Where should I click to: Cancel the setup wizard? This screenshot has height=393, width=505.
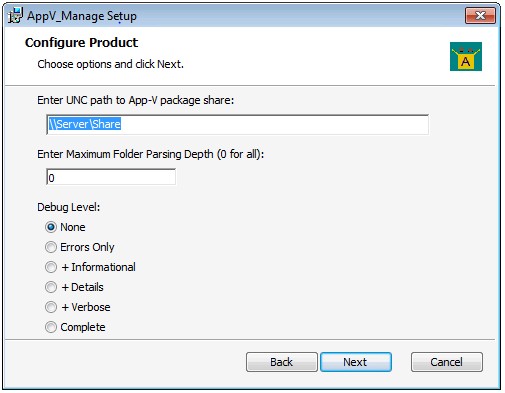[447, 362]
